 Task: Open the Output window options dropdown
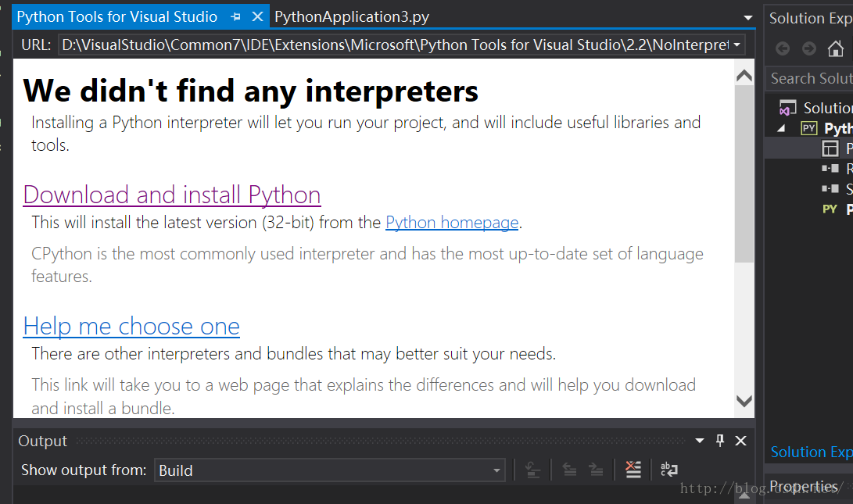tap(700, 441)
